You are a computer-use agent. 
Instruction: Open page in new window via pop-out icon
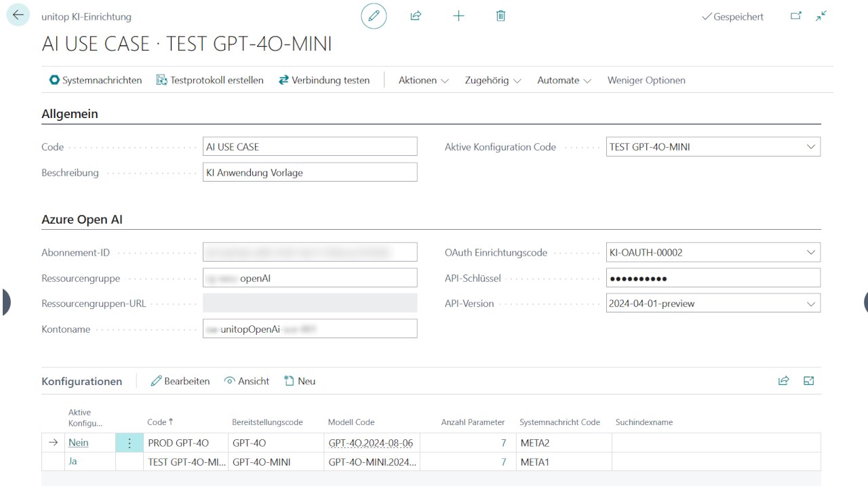click(796, 15)
